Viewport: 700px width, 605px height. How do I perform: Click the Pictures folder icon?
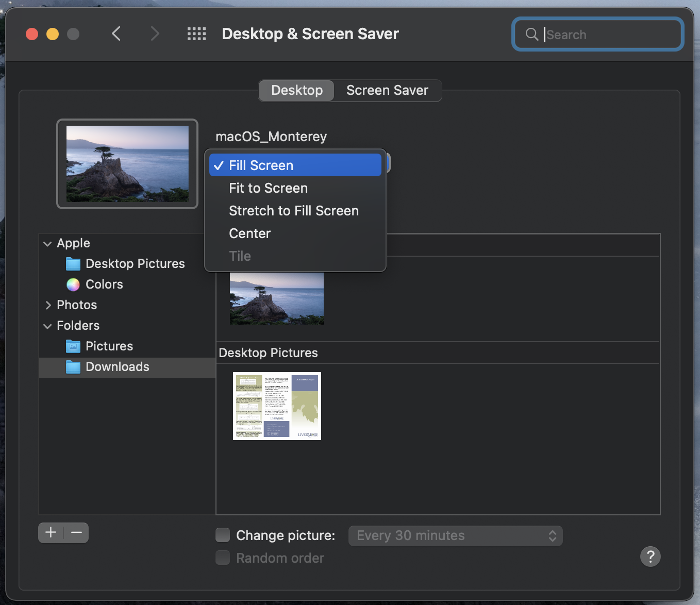tap(73, 346)
